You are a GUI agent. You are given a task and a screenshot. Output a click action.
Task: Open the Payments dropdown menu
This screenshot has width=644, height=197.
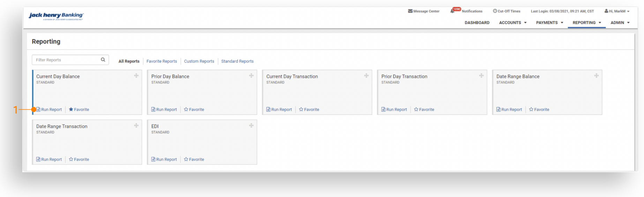click(549, 23)
